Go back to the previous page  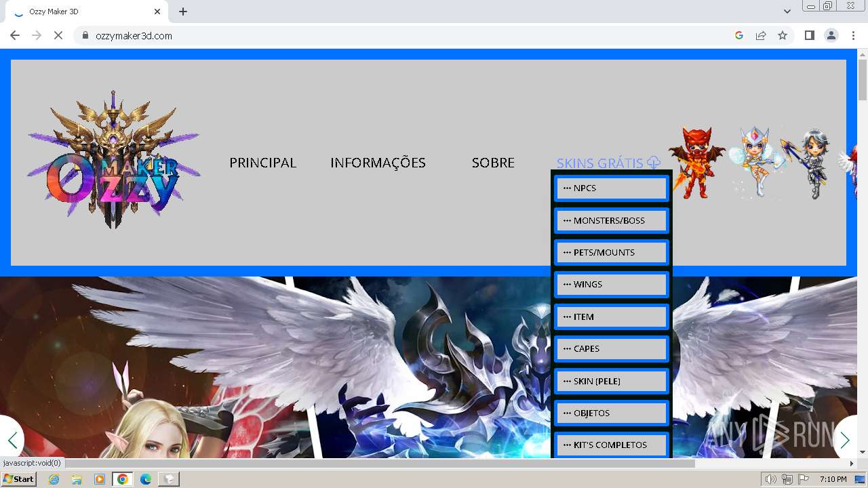coord(15,35)
